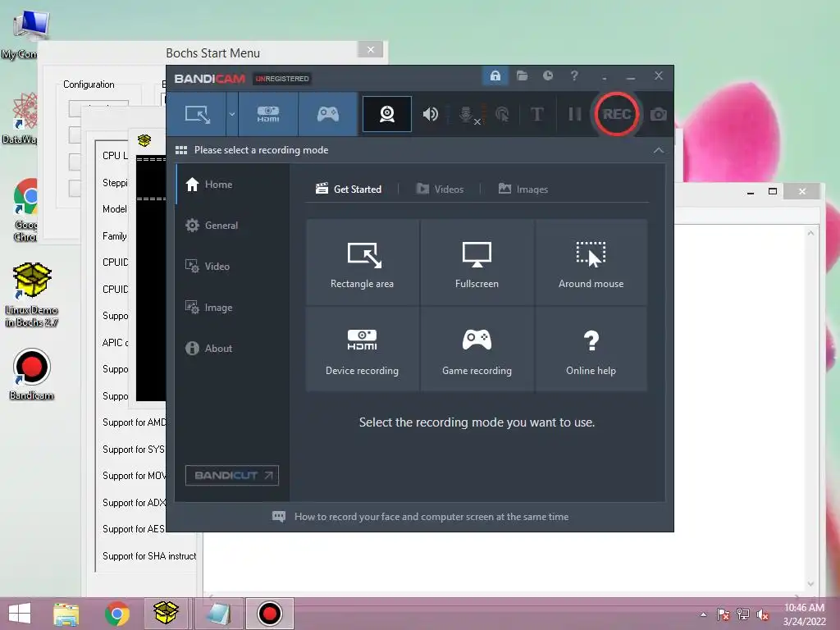Open the Google Chrome desktop shortcut
Image resolution: width=840 pixels, height=630 pixels.
click(x=25, y=209)
